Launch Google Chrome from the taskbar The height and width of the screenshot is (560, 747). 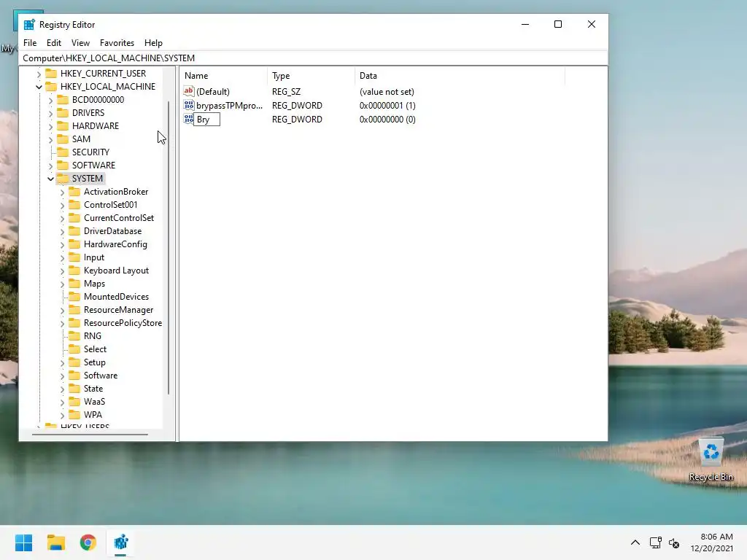[88, 542]
